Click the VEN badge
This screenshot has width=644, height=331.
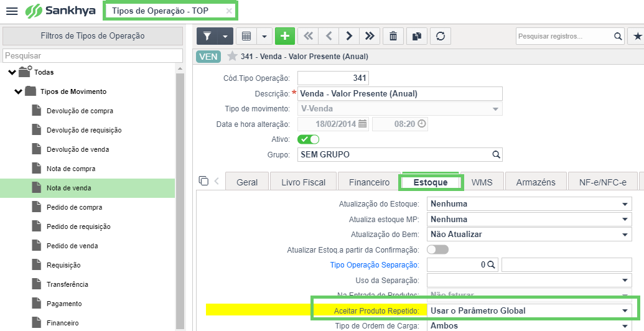click(x=208, y=56)
